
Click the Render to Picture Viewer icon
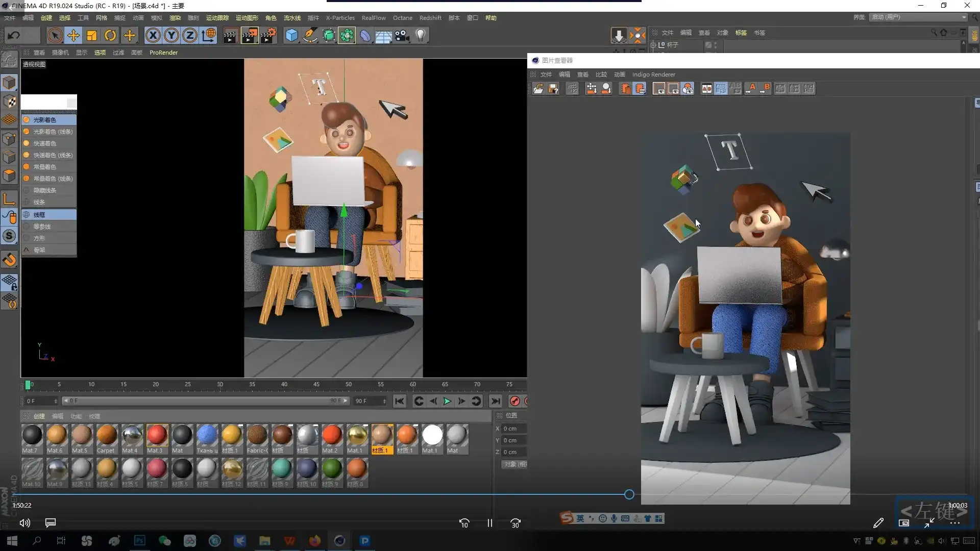point(250,35)
